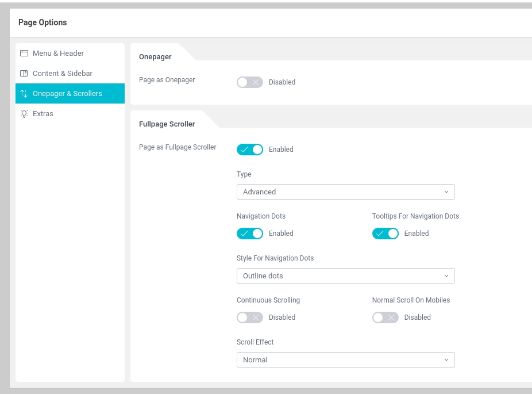Select the Content & Sidebar tab
The height and width of the screenshot is (394, 532).
click(63, 74)
